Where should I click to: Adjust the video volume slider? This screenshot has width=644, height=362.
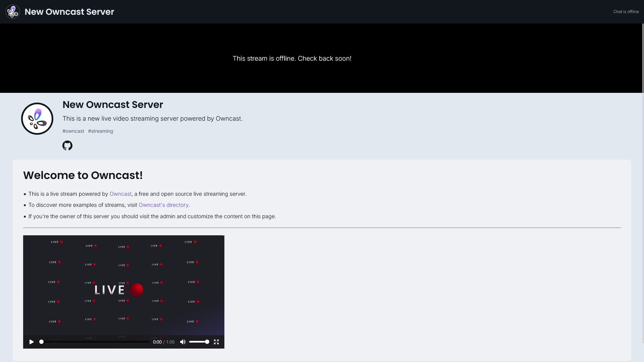199,342
